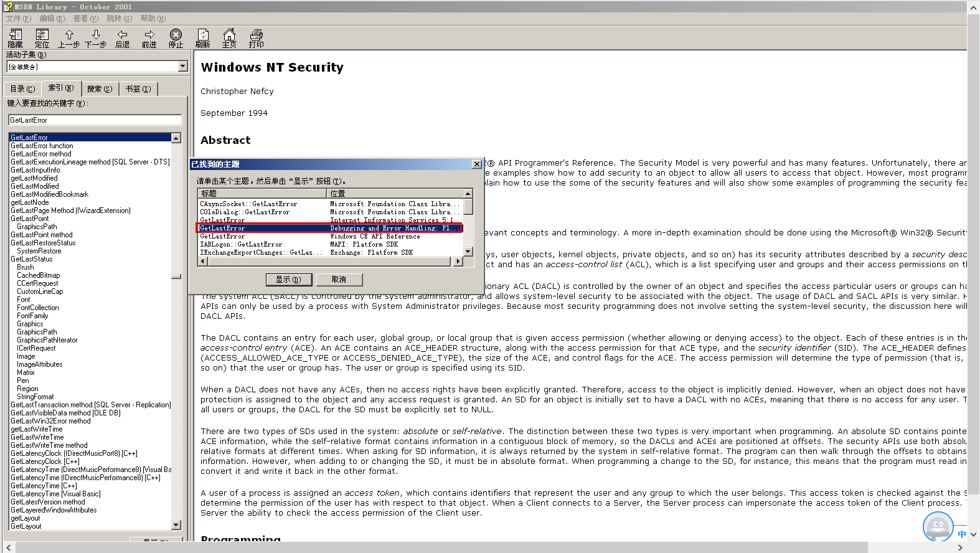980x553 pixels.
Task: Select GetLastError Windows CE API Reference row
Action: click(331, 237)
